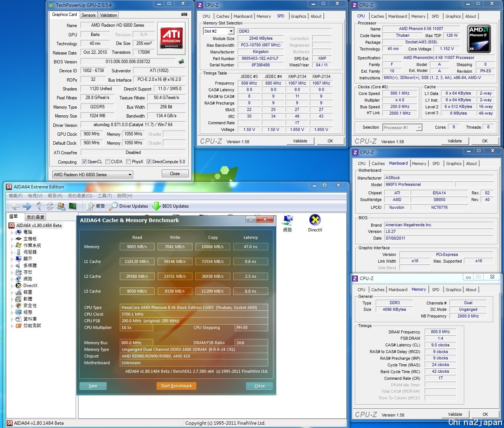The width and height of the screenshot is (504, 428).
Task: Select the 存放 storage tree icon
Action: click(x=19, y=272)
